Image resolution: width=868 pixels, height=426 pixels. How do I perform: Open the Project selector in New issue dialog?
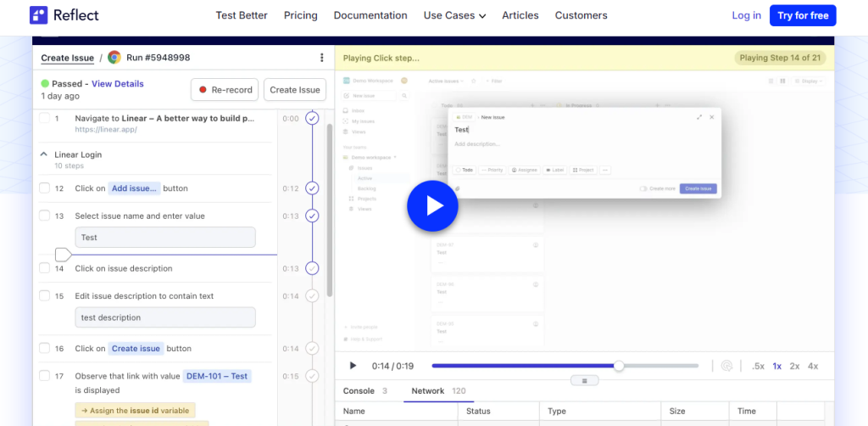(x=583, y=170)
